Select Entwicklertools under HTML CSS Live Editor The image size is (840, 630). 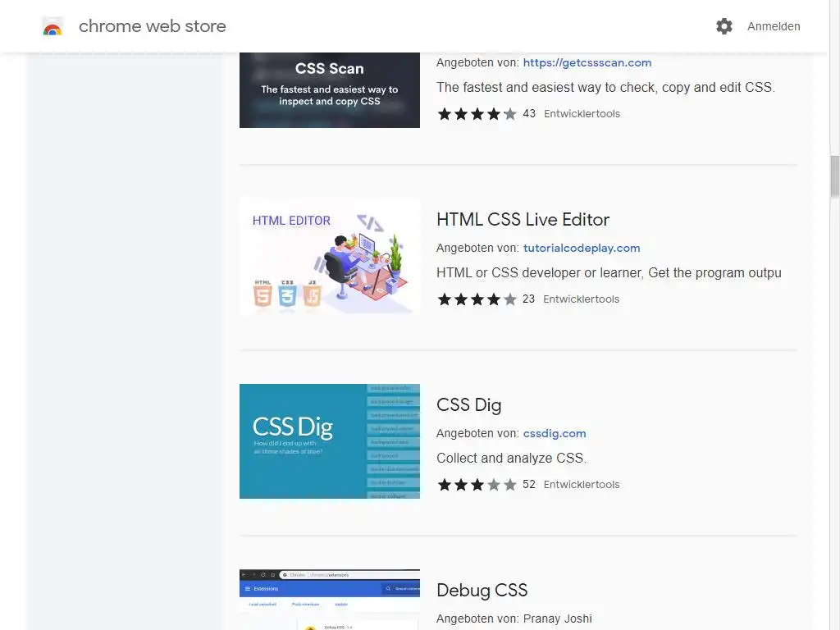coord(582,299)
